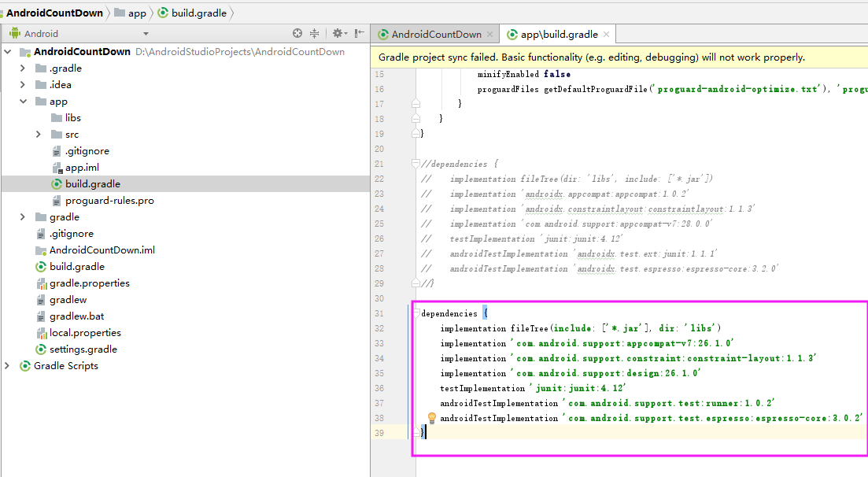868x477 pixels.
Task: Click the fileTree include libs line 32
Action: [x=581, y=328]
